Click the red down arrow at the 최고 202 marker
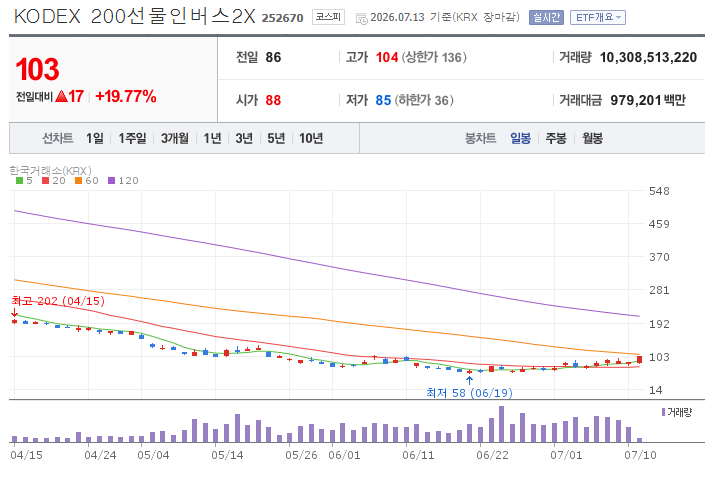 tap(14, 312)
